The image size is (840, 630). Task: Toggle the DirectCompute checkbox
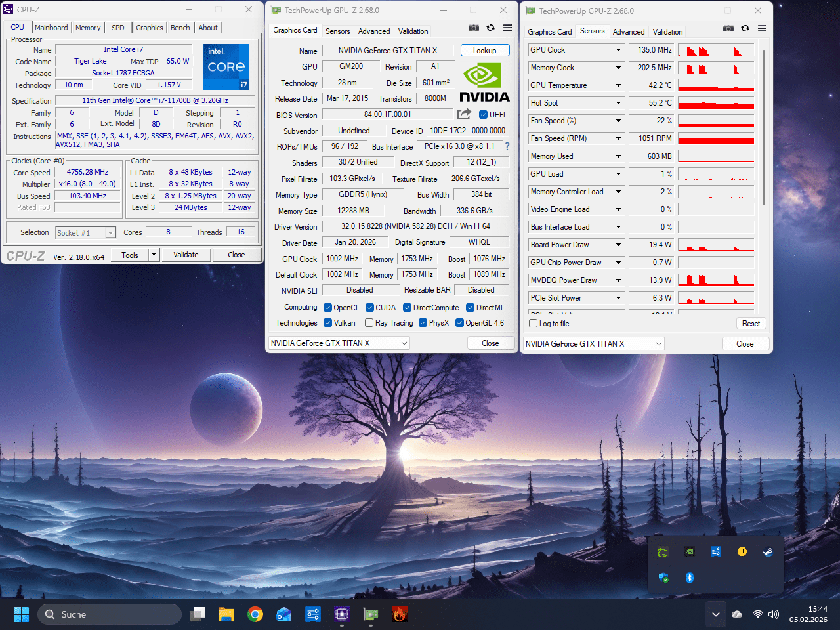click(408, 308)
